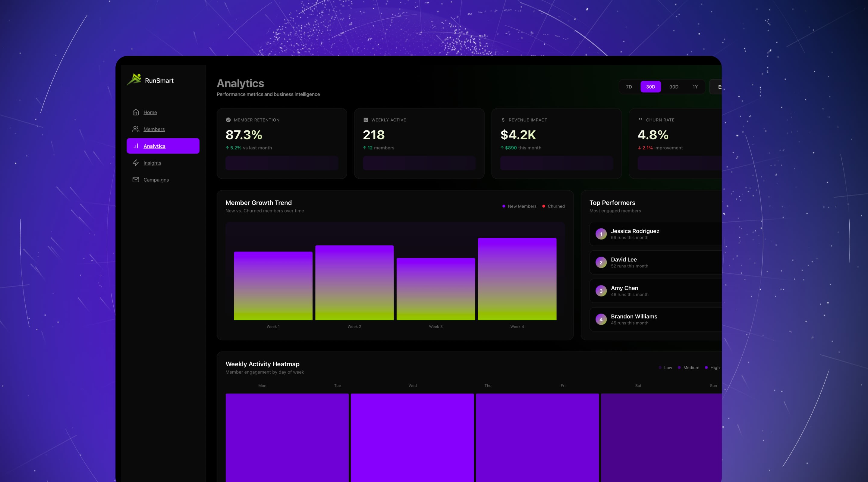Screen dimensions: 868x482
Task: Switch to the 7D time range tab
Action: tap(629, 86)
